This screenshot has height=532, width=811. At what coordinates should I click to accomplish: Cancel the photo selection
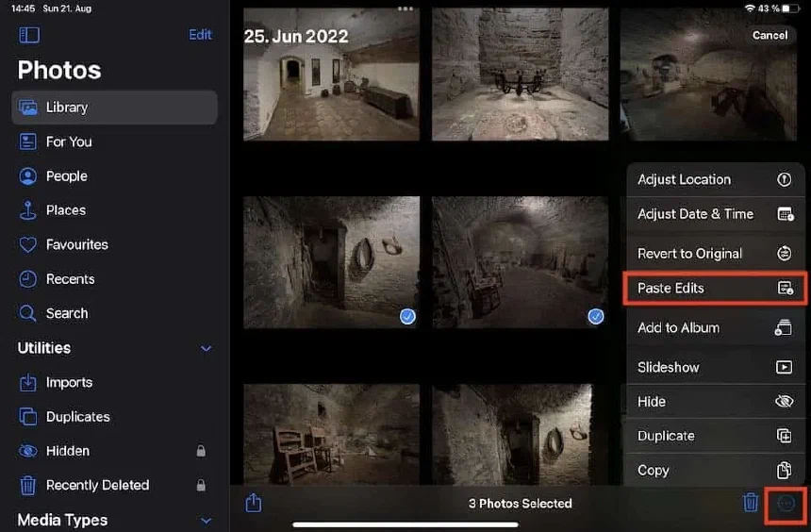click(770, 35)
